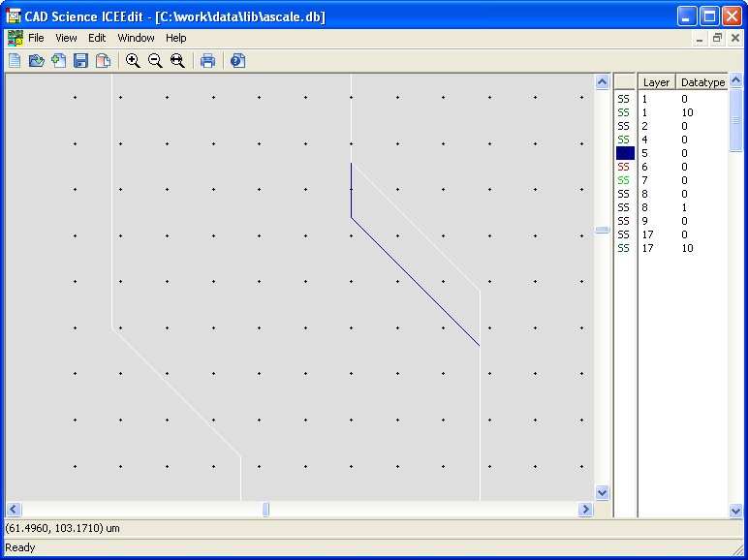The width and height of the screenshot is (748, 560).
Task: Click the dark blue diagonal line in canvas
Action: 415,281
